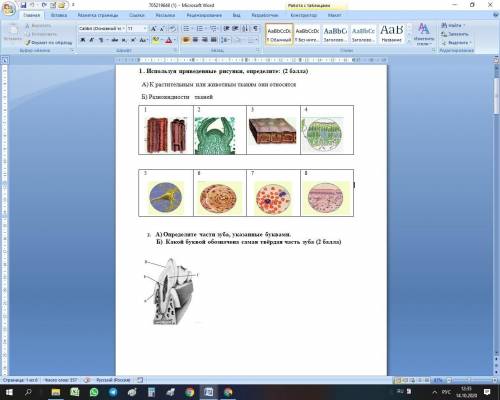Screen dimensions: 500x400
Task: Apply the Обычный style from gallery
Action: tap(279, 34)
